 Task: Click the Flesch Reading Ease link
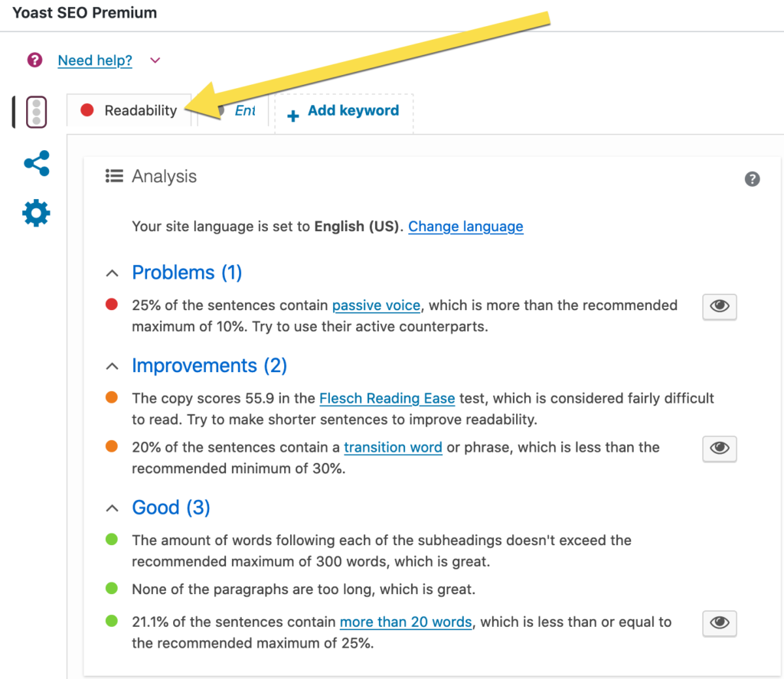tap(387, 398)
